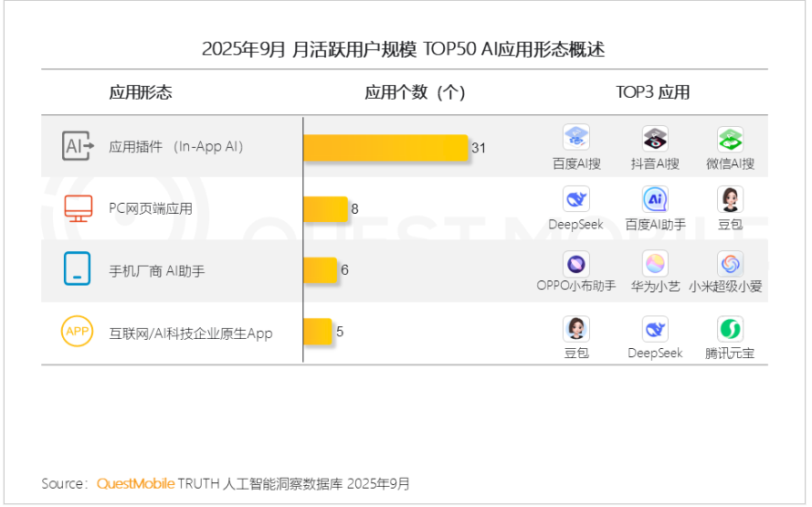
Task: Click the 抖音AI搜 app icon
Action: (x=655, y=139)
